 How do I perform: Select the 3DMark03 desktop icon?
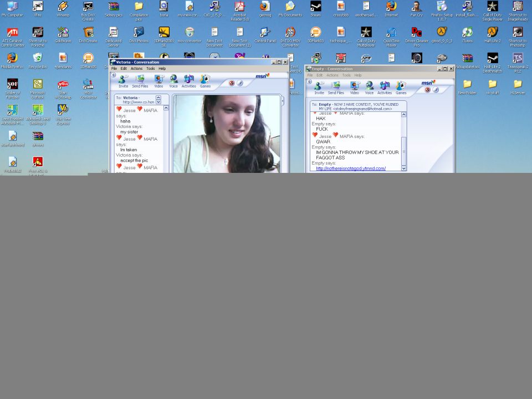click(315, 34)
